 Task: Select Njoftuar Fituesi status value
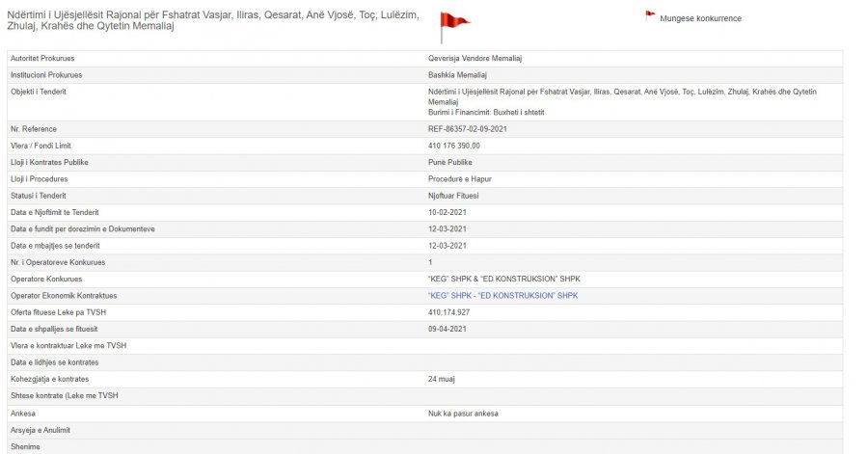coord(453,196)
